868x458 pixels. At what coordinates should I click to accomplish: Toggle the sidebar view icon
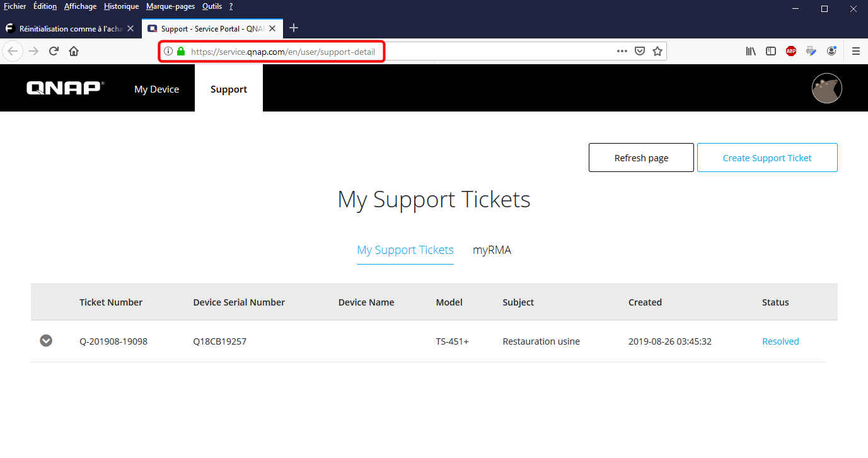(771, 51)
